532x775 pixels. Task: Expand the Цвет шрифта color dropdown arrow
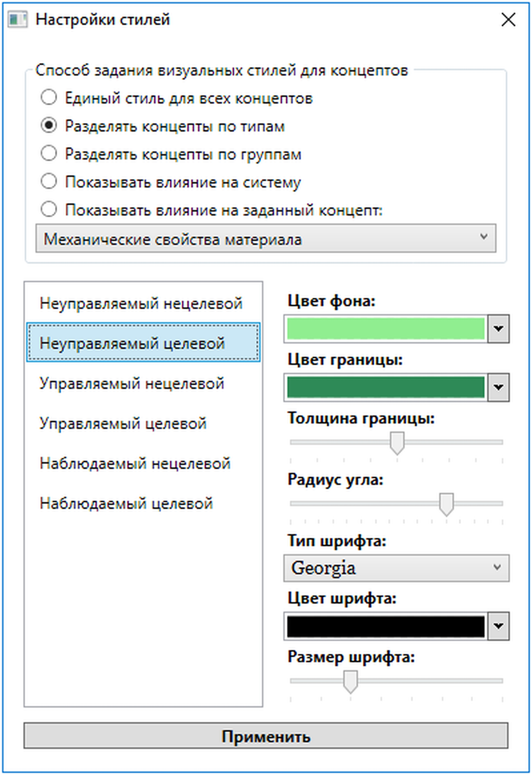point(498,626)
